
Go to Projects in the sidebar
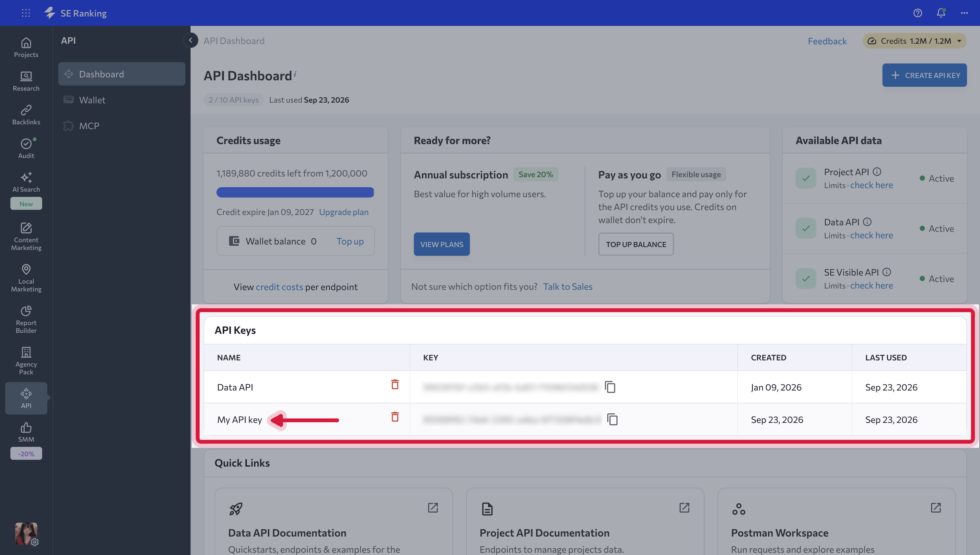(x=26, y=48)
